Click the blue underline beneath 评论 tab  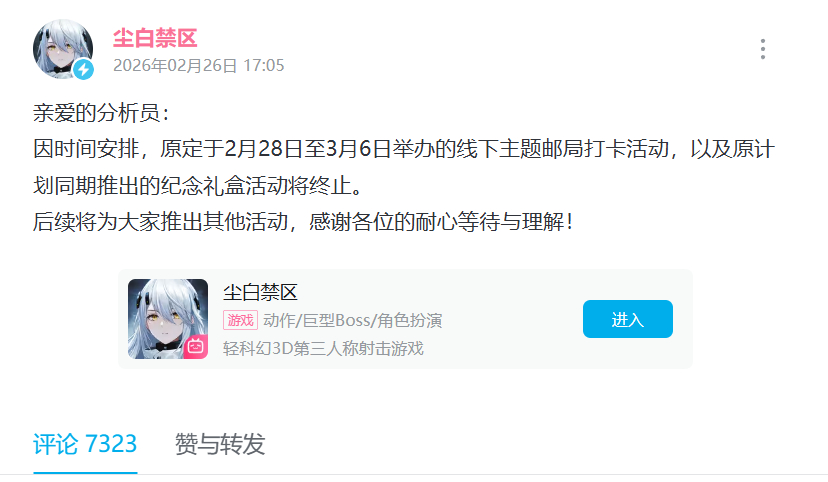coord(85,472)
